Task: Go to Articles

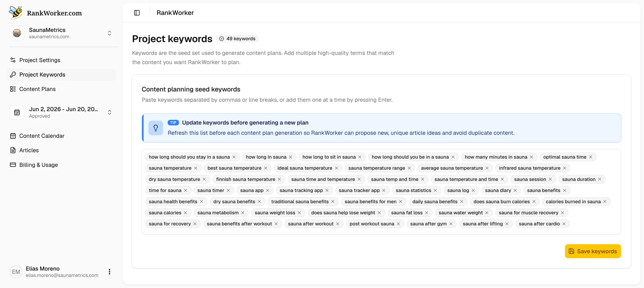Action: click(62, 150)
